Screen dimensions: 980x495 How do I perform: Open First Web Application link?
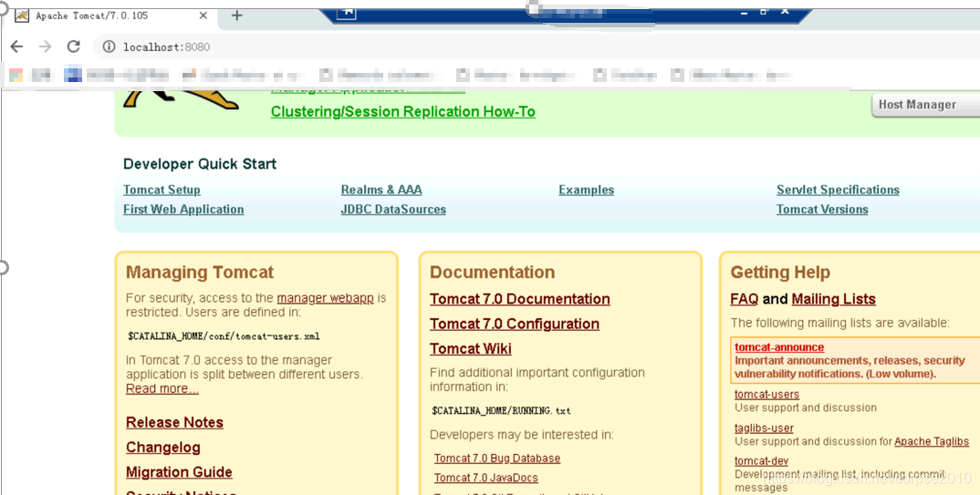(x=183, y=209)
